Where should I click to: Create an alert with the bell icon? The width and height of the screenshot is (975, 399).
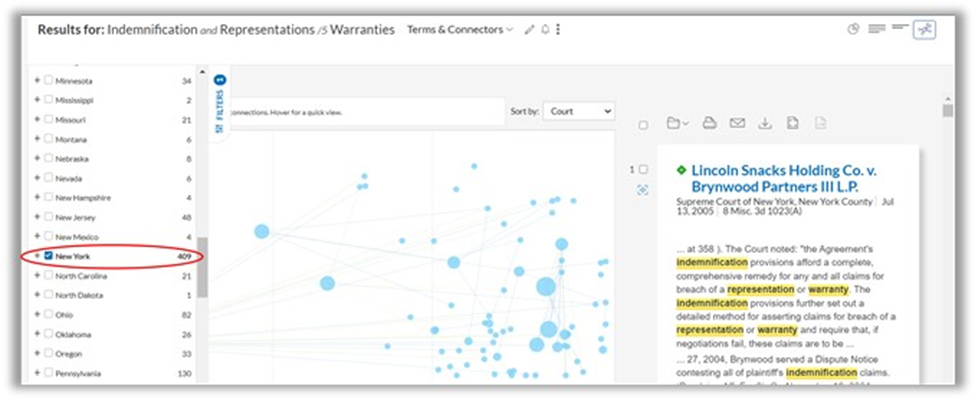545,30
